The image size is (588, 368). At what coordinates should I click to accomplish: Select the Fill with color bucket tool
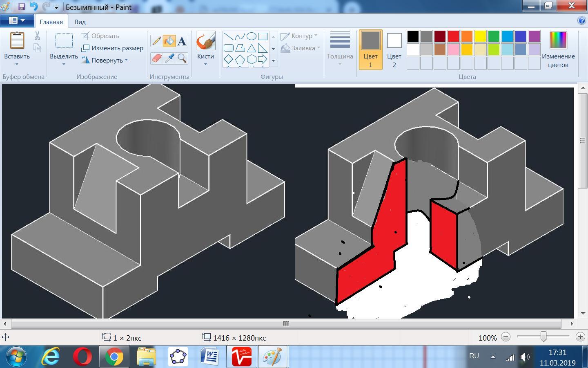coord(169,41)
